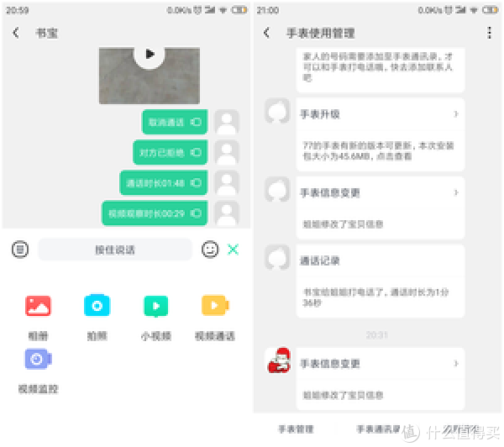The width and height of the screenshot is (504, 447).
Task: Open the 小视频 short video icon
Action: pyautogui.click(x=156, y=306)
